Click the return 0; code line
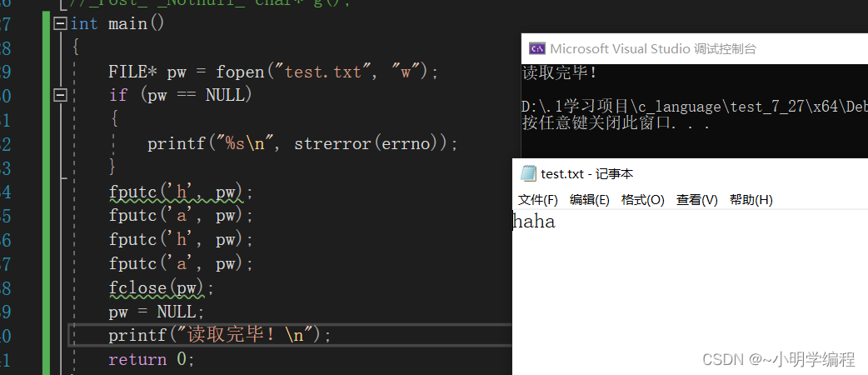The height and width of the screenshot is (375, 868). click(151, 359)
